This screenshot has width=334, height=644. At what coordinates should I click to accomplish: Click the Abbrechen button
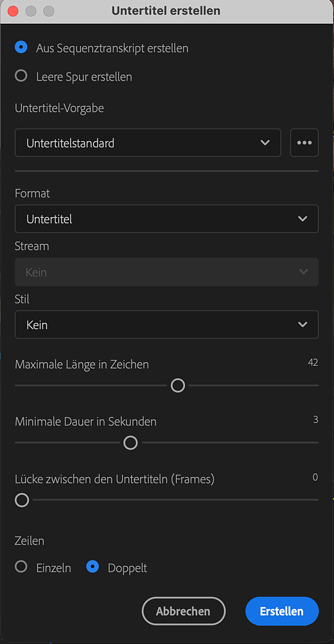[x=184, y=611]
